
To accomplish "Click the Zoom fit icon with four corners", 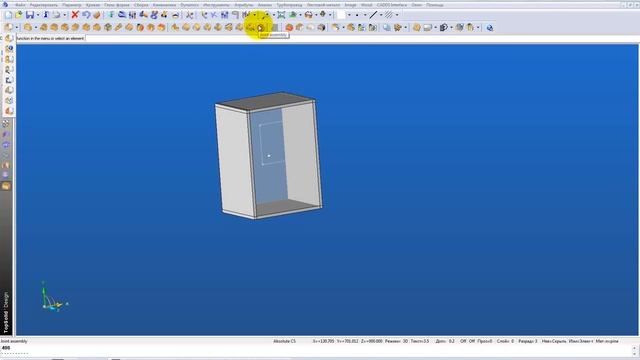I will [x=281, y=15].
